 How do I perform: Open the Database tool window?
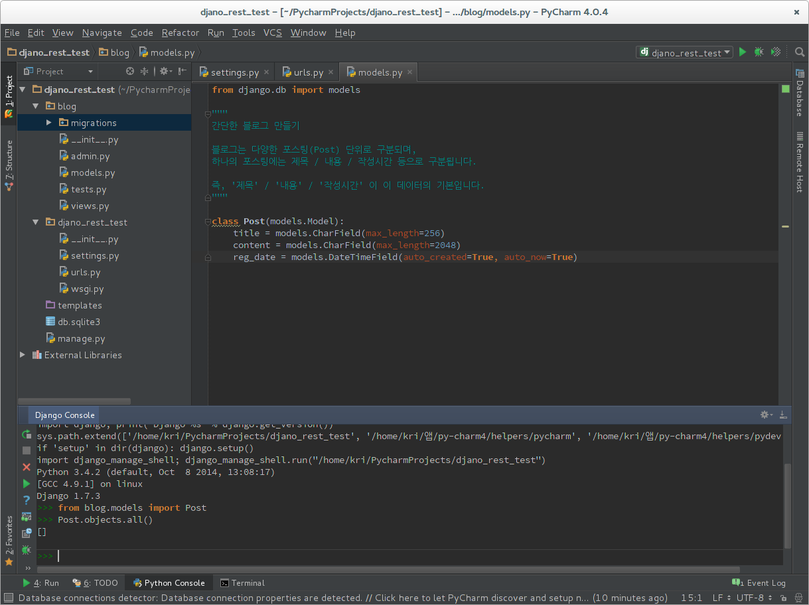coord(800,93)
